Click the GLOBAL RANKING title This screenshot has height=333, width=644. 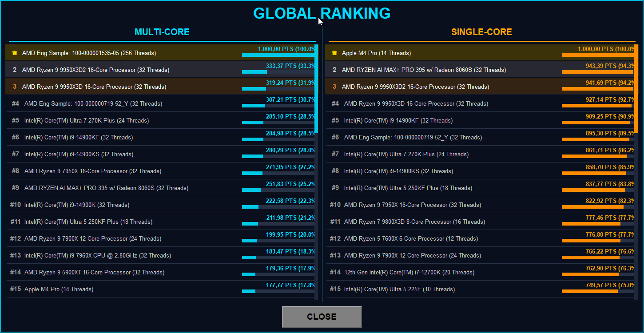tap(322, 13)
